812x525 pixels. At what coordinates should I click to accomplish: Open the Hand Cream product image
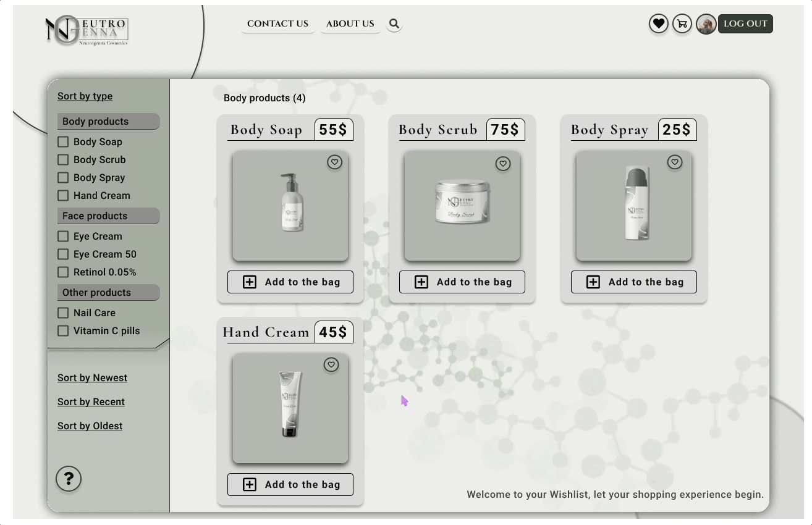[290, 408]
